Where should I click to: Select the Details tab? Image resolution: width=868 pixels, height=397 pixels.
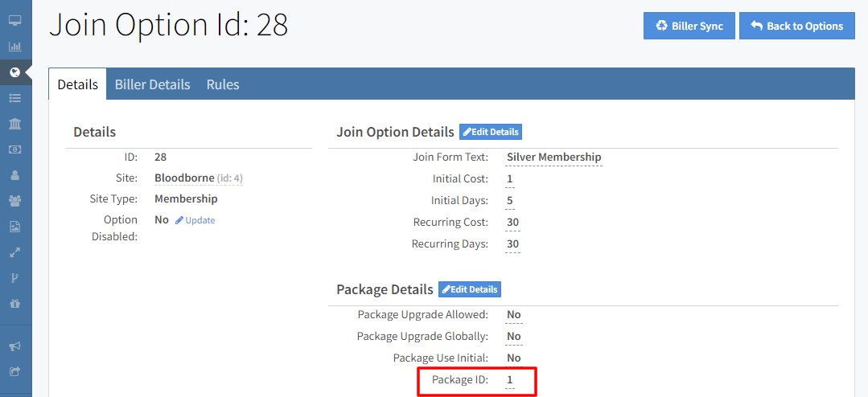click(x=78, y=84)
